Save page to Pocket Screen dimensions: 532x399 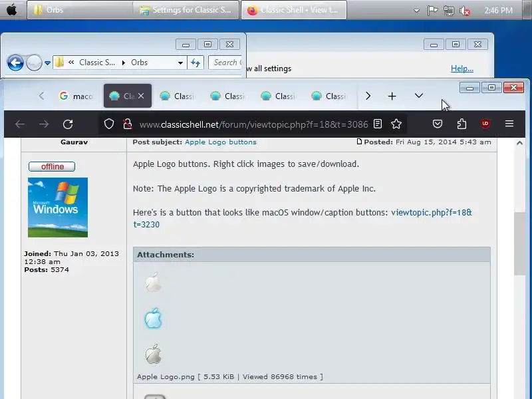[x=438, y=124]
